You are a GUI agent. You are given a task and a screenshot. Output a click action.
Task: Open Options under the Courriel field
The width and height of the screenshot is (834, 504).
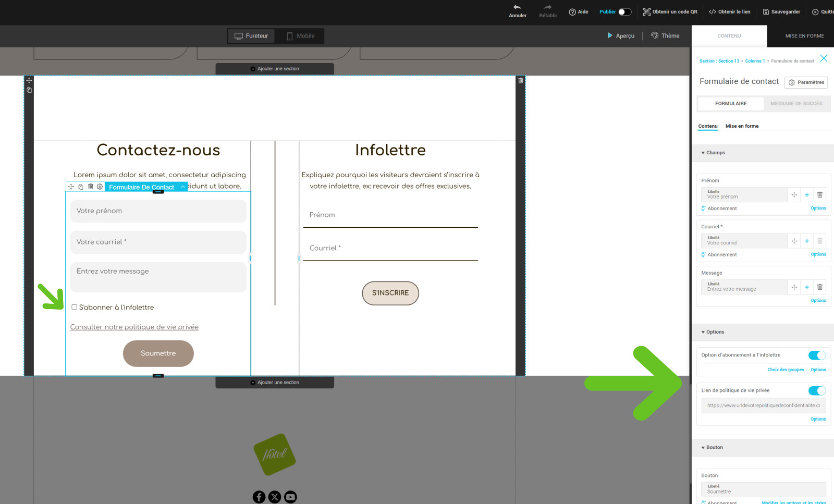tap(818, 254)
